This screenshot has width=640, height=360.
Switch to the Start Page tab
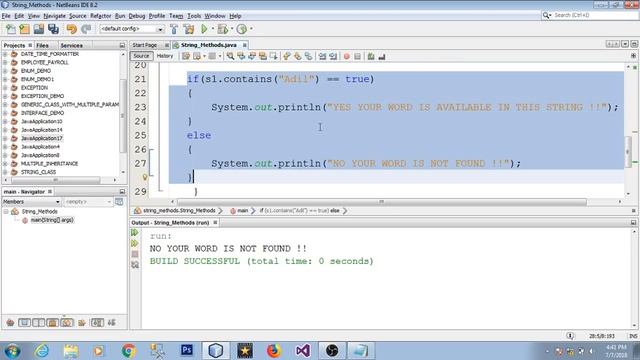point(145,45)
